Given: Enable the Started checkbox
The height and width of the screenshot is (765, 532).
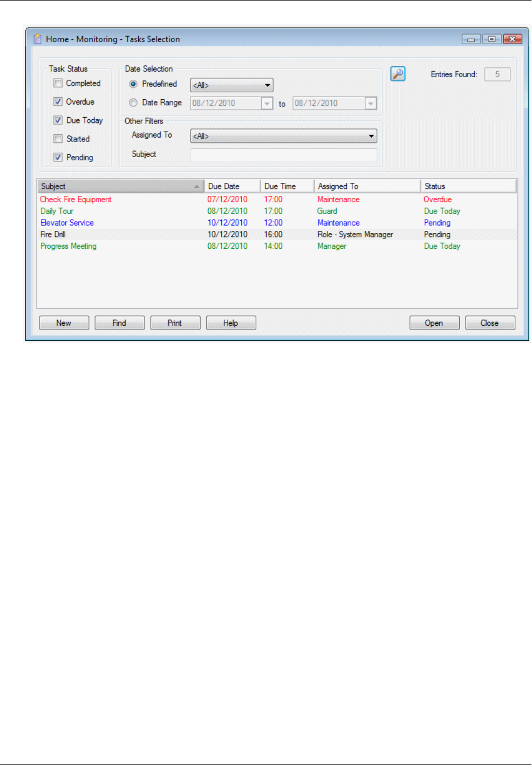Looking at the screenshot, I should tap(58, 139).
